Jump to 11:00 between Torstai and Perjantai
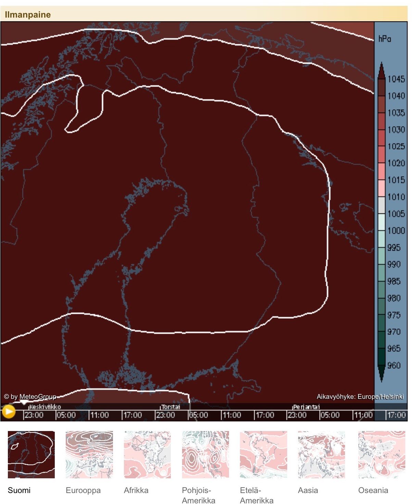The image size is (420, 504). click(232, 415)
